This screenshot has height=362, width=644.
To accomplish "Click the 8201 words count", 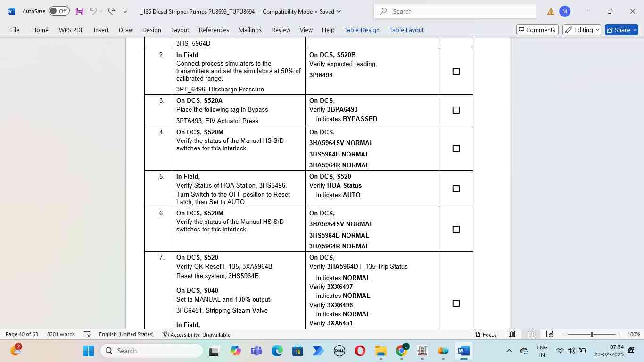I will click(x=61, y=334).
